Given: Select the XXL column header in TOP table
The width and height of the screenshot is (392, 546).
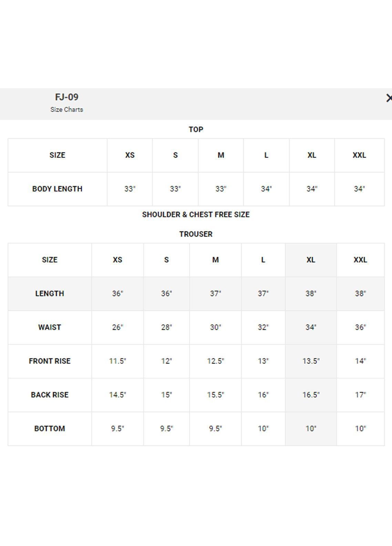Looking at the screenshot, I should (359, 155).
